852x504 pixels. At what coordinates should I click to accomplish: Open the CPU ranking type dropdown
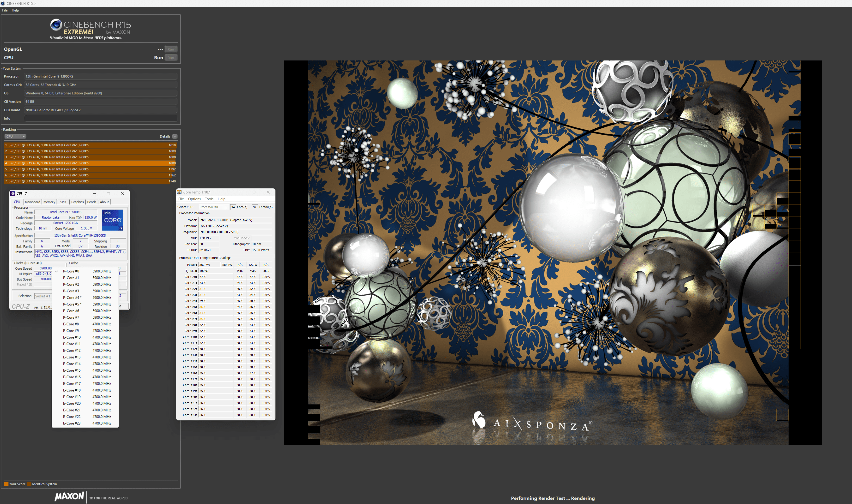pyautogui.click(x=15, y=137)
